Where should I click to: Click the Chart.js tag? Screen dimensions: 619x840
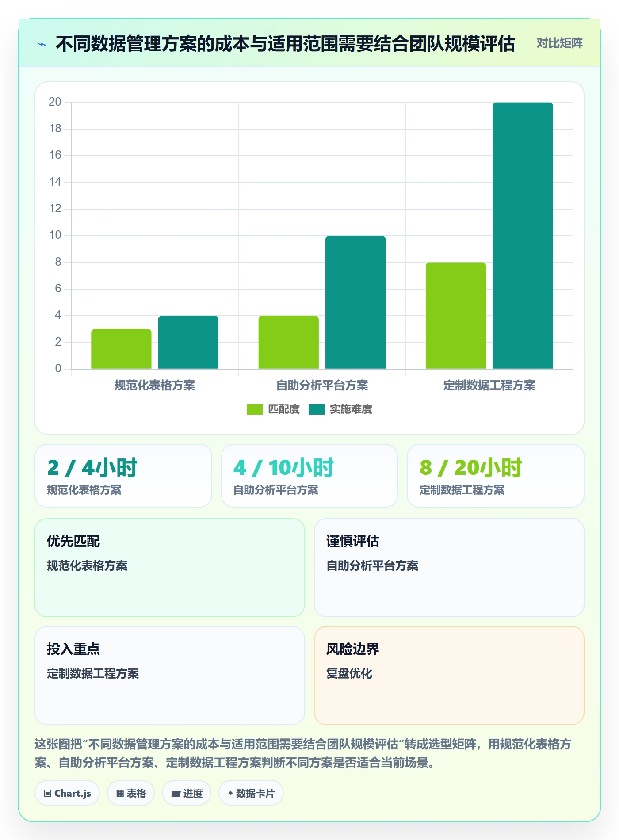pos(67,793)
